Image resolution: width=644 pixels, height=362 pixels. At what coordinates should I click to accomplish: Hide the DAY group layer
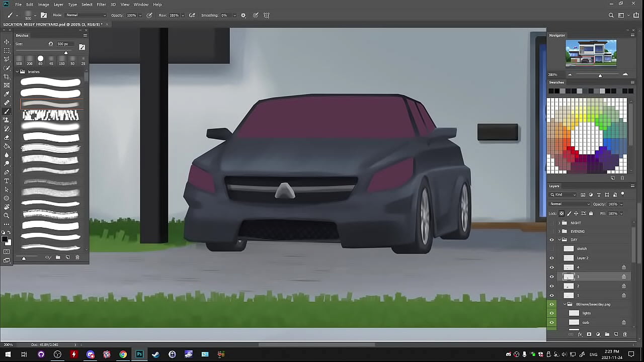[x=551, y=240]
